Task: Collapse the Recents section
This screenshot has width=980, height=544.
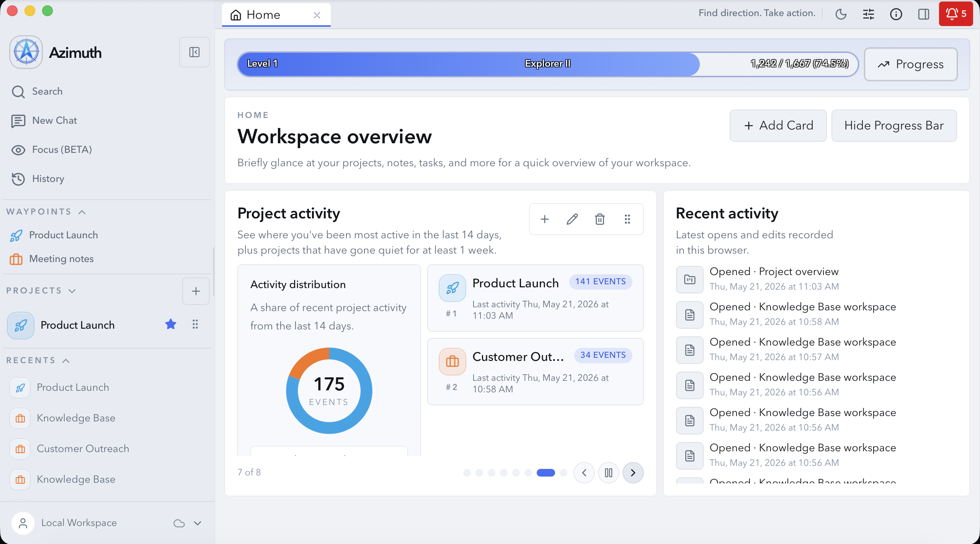Action: 66,360
